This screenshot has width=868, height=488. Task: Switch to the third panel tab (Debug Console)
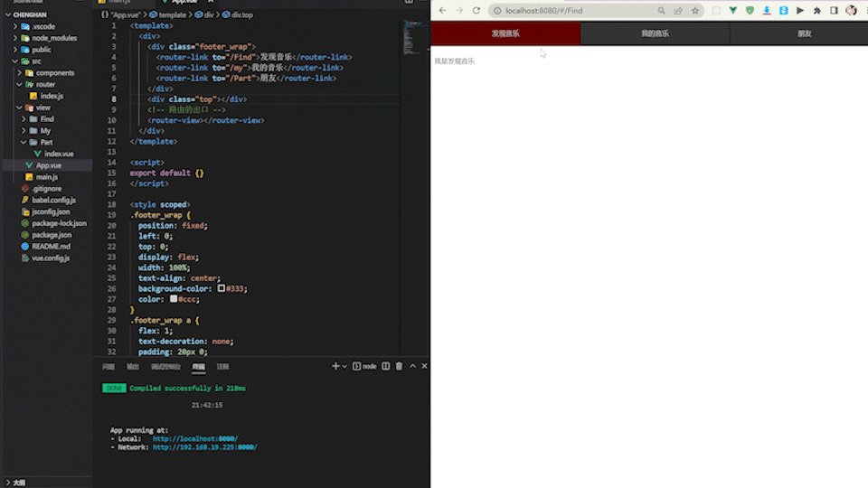pos(165,367)
